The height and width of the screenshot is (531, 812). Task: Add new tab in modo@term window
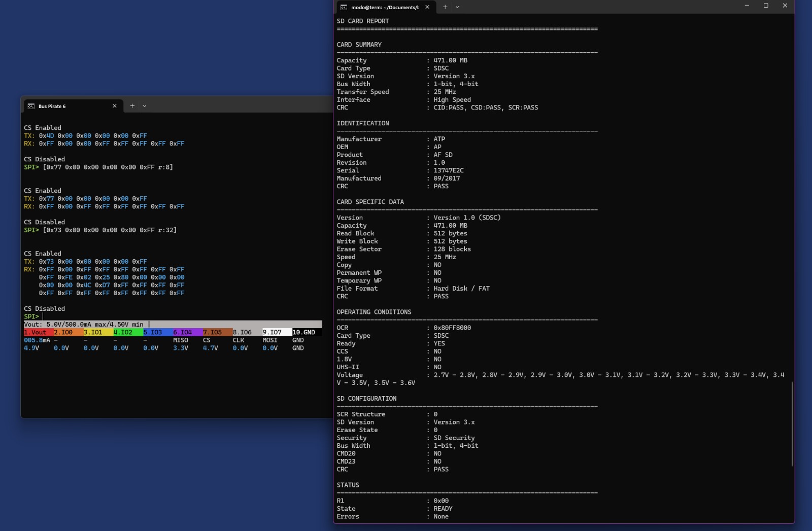click(x=445, y=7)
